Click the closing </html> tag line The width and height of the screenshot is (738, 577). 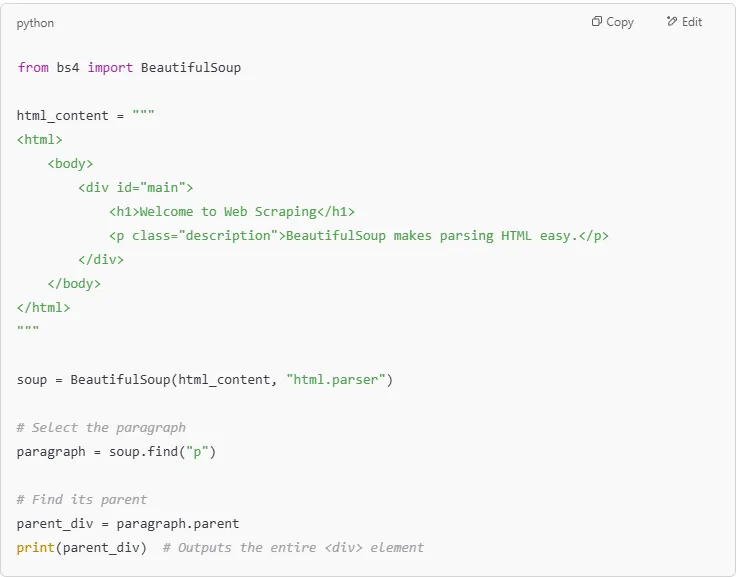(x=44, y=308)
